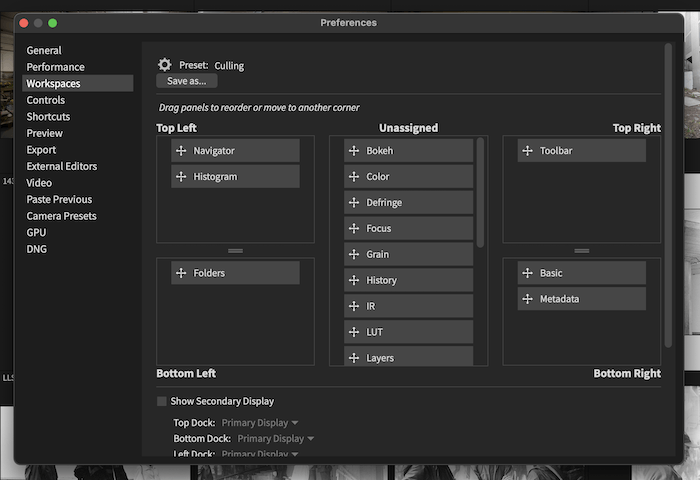Select the Workspaces preferences section
This screenshot has height=480, width=700.
coord(78,83)
